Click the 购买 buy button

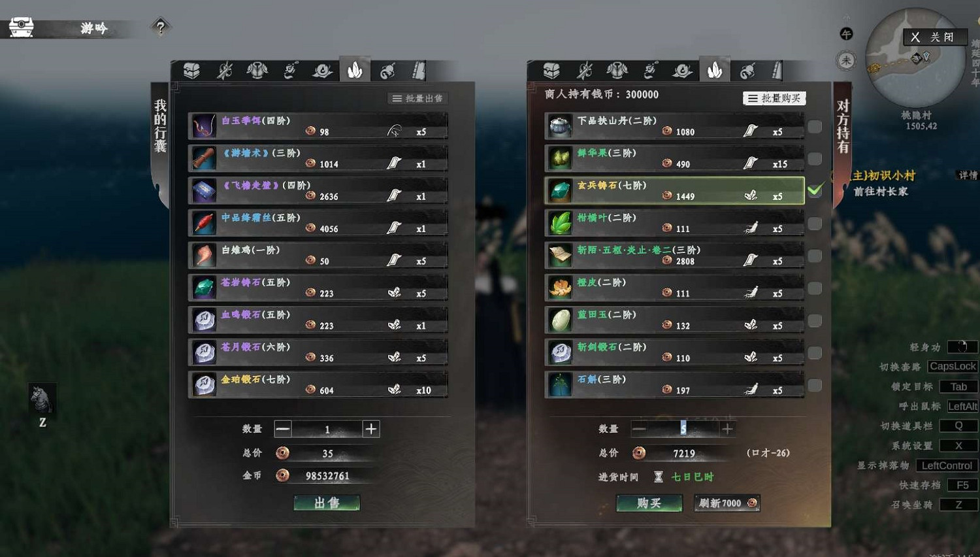(649, 503)
